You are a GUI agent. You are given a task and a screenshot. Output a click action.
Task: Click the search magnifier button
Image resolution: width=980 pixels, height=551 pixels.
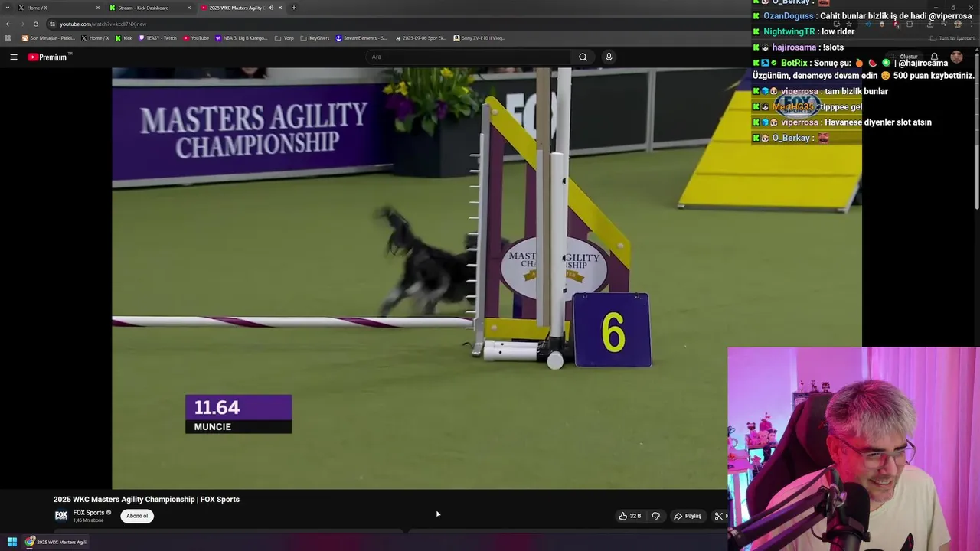coord(583,57)
